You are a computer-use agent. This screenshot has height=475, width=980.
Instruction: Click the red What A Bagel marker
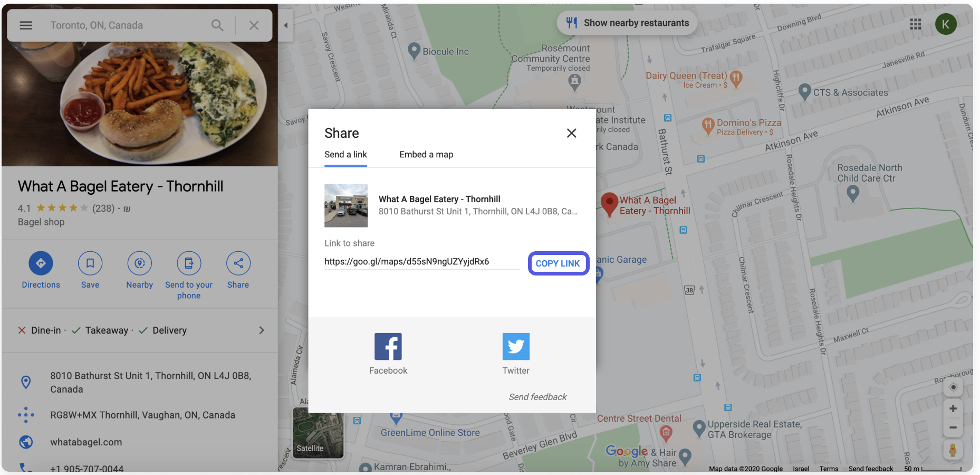(609, 204)
